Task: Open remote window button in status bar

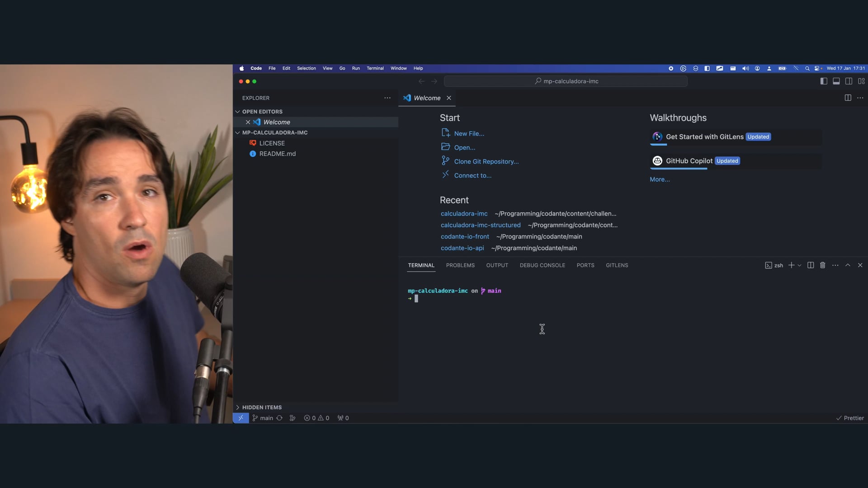Action: click(241, 418)
